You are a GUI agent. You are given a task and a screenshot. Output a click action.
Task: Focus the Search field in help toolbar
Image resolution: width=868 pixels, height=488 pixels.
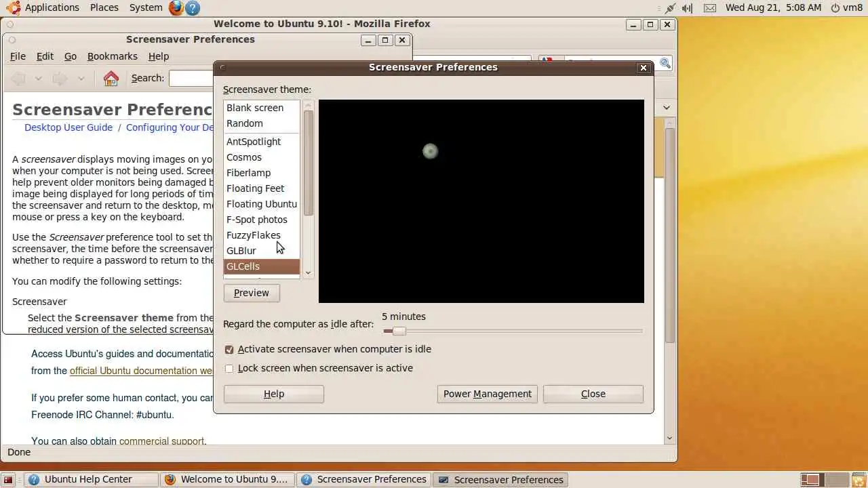(x=191, y=79)
